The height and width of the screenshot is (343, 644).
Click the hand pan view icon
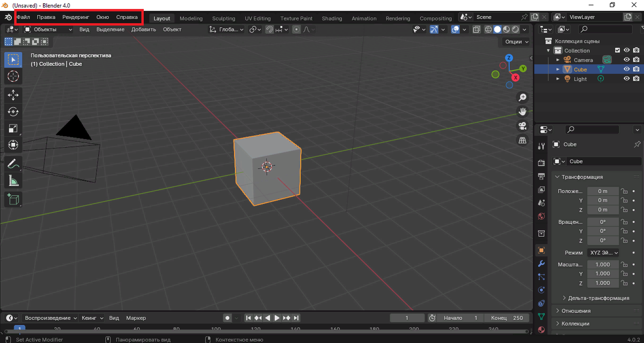(x=522, y=112)
